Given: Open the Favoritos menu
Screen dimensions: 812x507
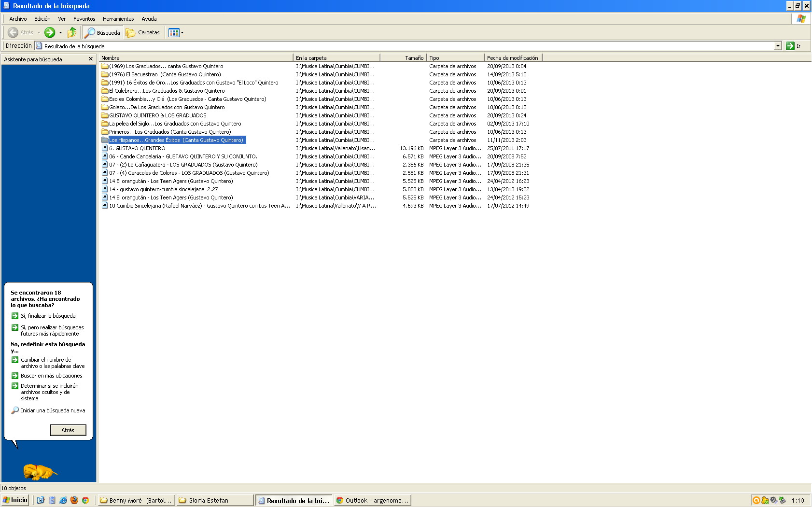Looking at the screenshot, I should click(x=84, y=19).
